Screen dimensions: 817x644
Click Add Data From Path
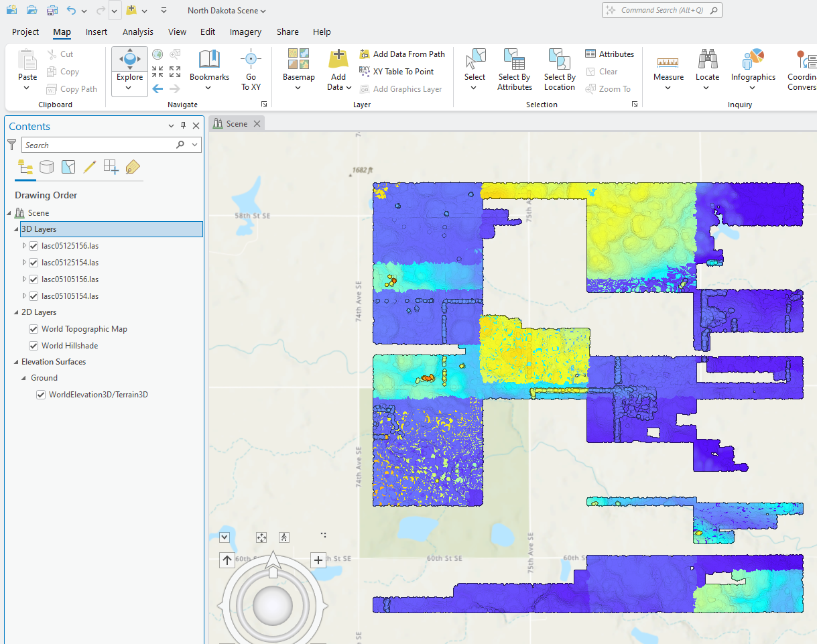pyautogui.click(x=402, y=54)
